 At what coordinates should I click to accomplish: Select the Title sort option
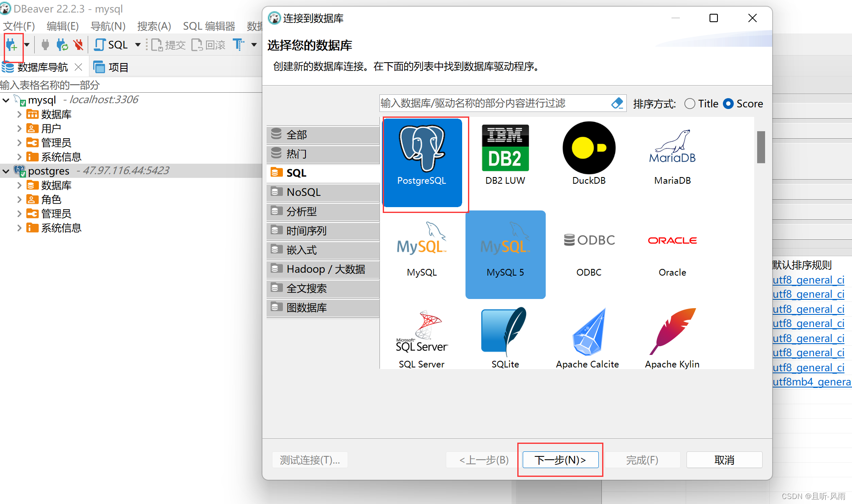point(689,104)
